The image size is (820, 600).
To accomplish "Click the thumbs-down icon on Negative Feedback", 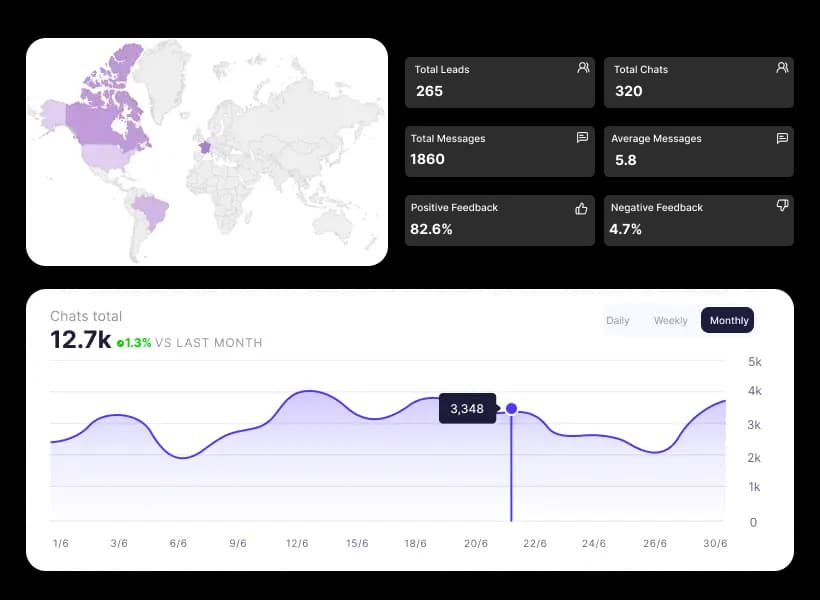I will (x=781, y=206).
